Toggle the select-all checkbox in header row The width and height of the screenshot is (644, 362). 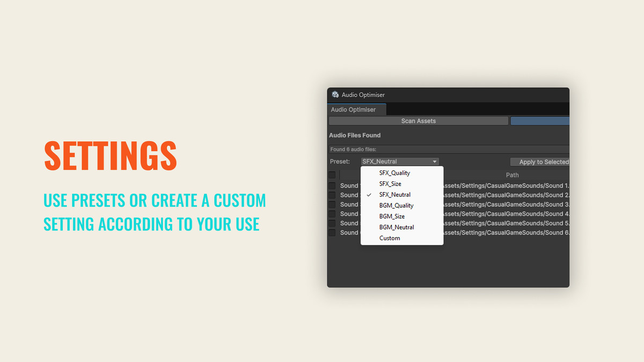pyautogui.click(x=332, y=175)
